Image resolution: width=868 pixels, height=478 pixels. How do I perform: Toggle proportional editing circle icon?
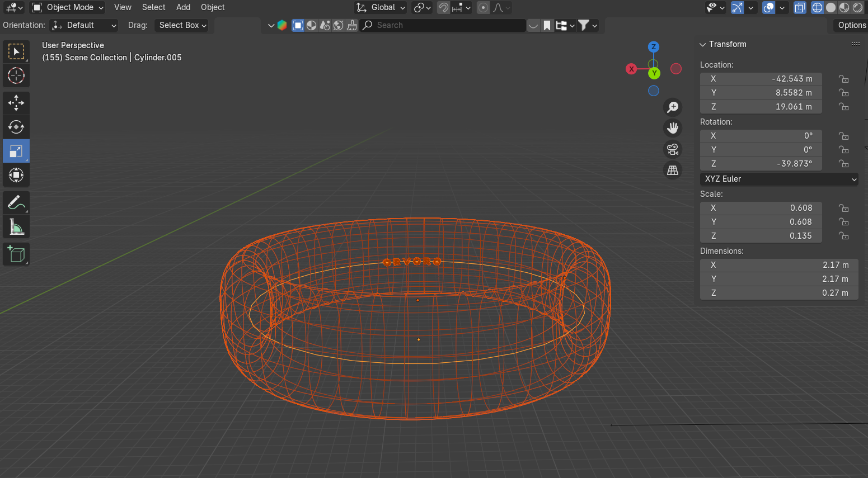pos(484,7)
